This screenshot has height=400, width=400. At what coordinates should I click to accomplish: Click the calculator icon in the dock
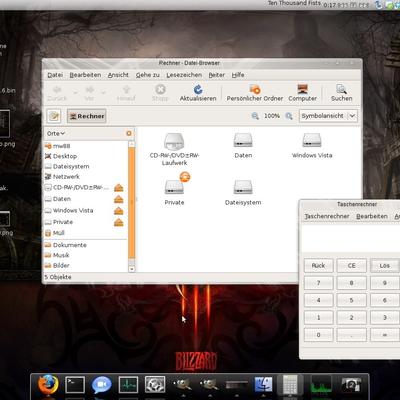[x=290, y=385]
